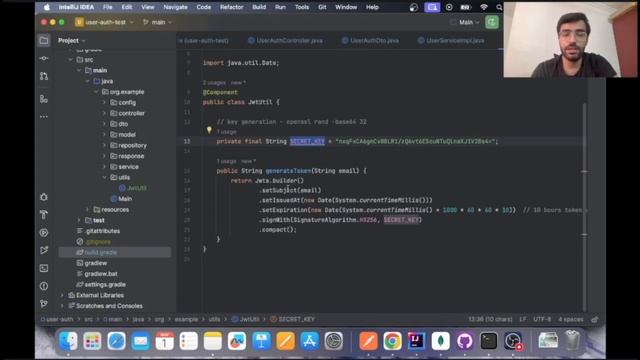Show more tool windows ellipsis icon

click(x=44, y=117)
